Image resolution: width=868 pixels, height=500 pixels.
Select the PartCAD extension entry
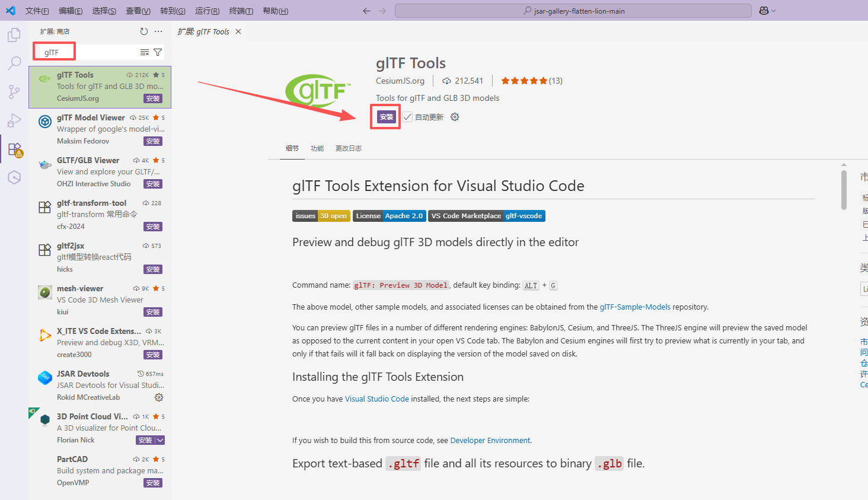100,471
